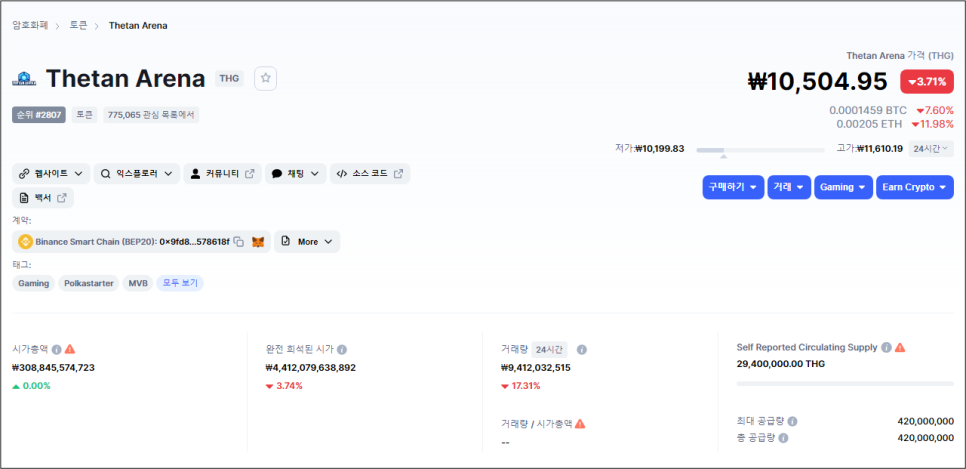
Task: Click the 모두 보기 tags button
Action: click(180, 283)
